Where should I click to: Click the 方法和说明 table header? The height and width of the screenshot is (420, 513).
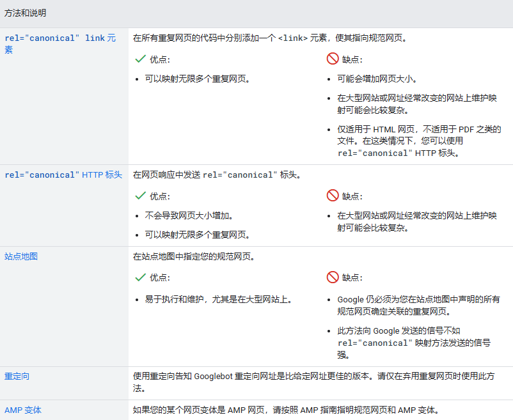[25, 13]
